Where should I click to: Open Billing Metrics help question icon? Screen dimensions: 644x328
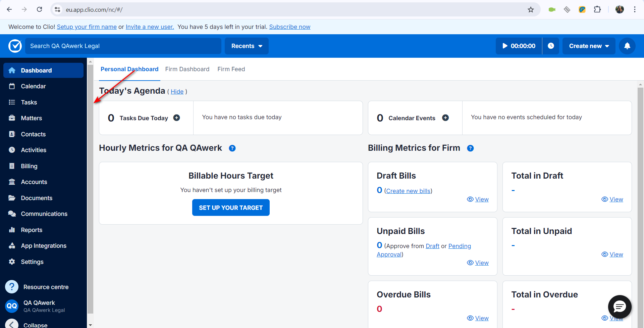pyautogui.click(x=470, y=148)
